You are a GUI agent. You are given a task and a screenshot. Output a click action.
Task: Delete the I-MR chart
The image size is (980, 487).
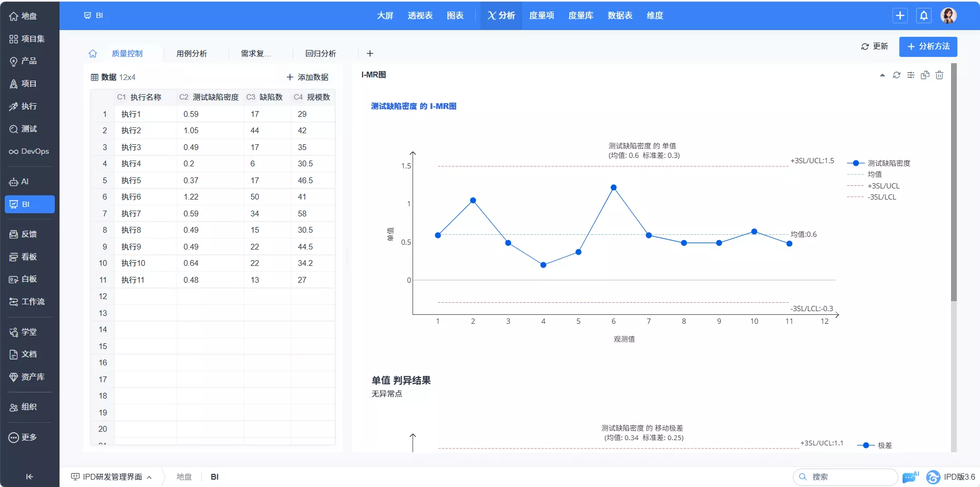(x=939, y=75)
